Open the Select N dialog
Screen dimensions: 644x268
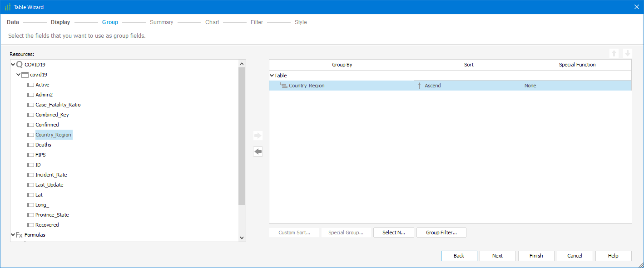[x=393, y=233]
